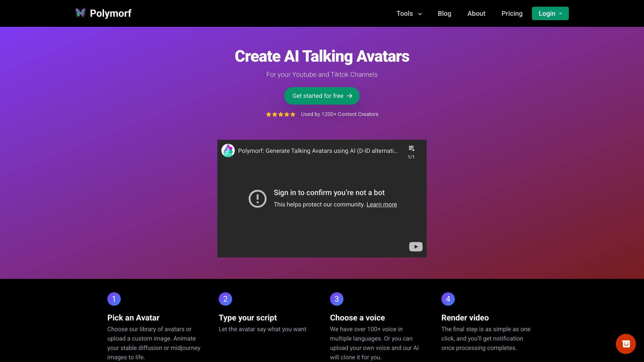Click the Polymorf butterfly logo
Viewport: 644px width, 362px height.
click(x=80, y=13)
